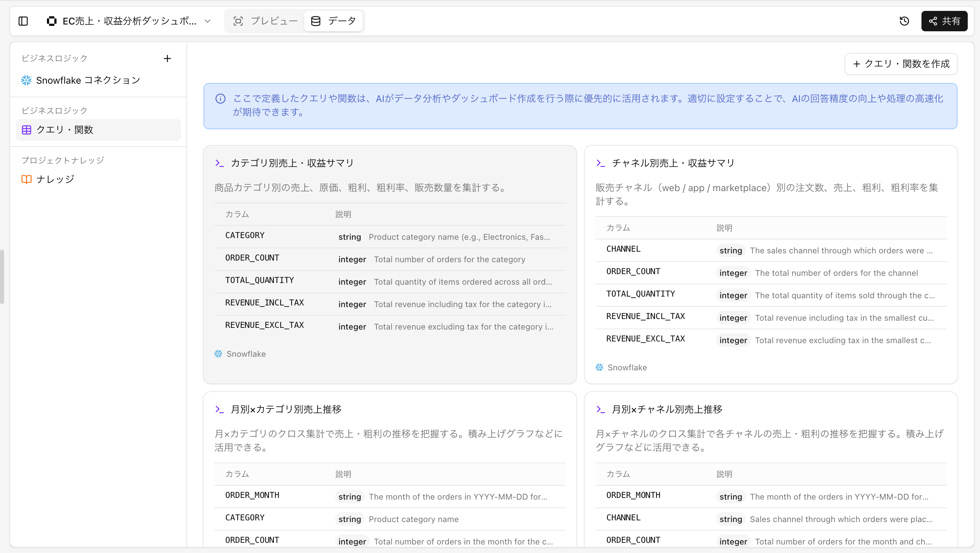
Task: Click the Snowflake コネクション snowflake icon
Action: pos(26,80)
